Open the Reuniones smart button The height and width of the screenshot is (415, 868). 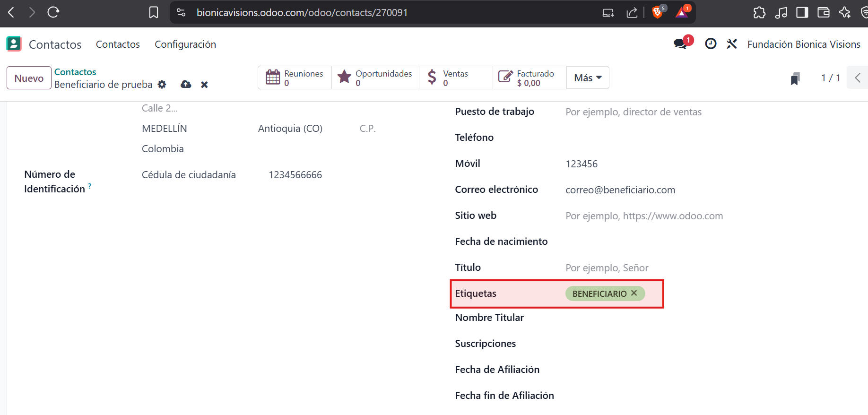pos(295,78)
